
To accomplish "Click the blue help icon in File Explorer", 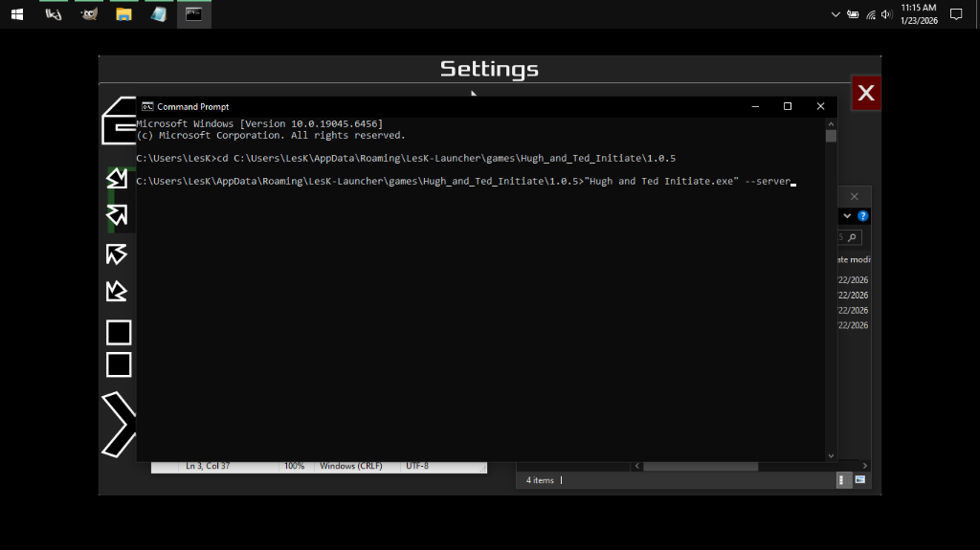I will [x=863, y=216].
